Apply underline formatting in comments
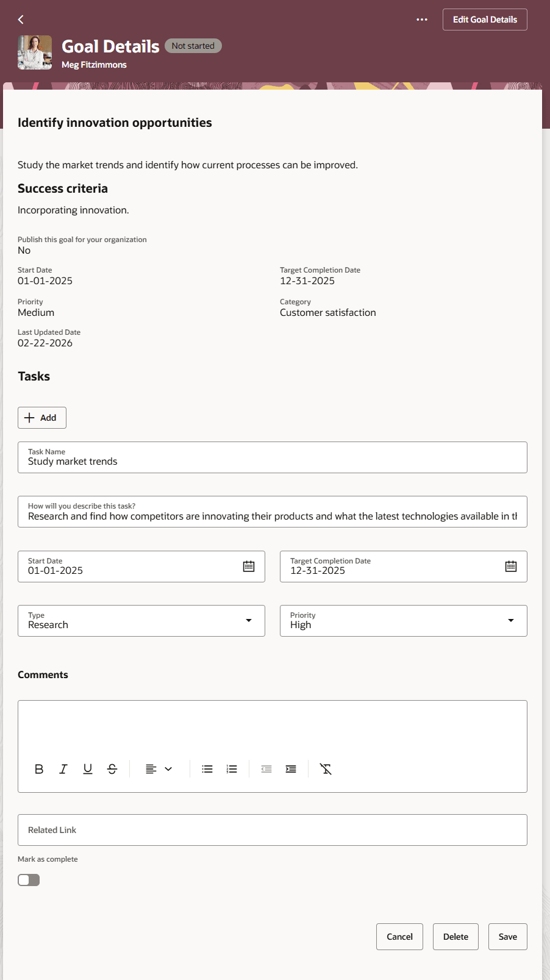Viewport: 550px width, 980px height. pos(88,769)
